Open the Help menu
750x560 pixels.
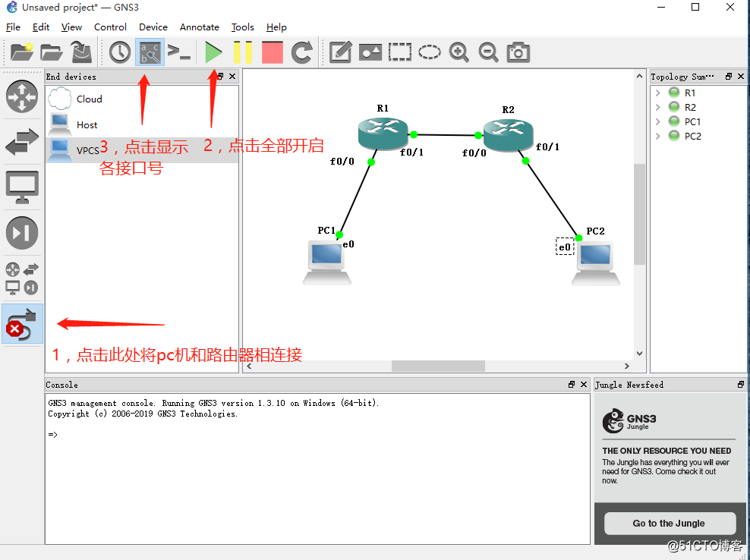(x=276, y=27)
